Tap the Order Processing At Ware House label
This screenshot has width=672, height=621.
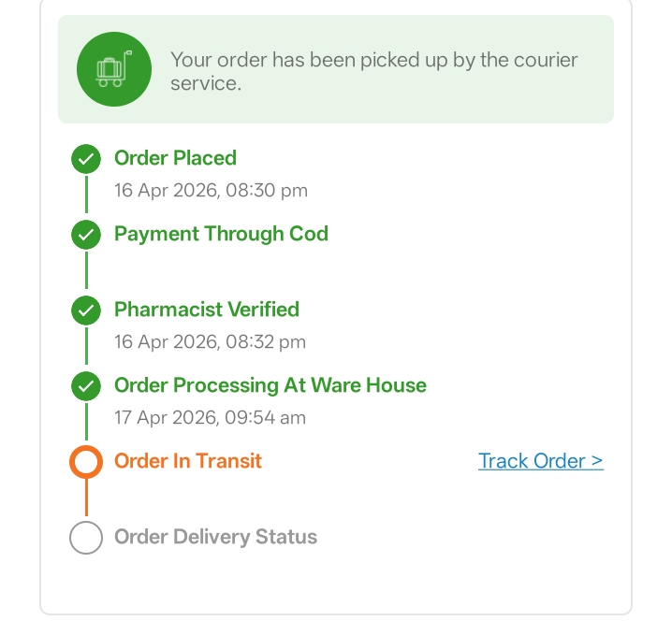tap(270, 385)
